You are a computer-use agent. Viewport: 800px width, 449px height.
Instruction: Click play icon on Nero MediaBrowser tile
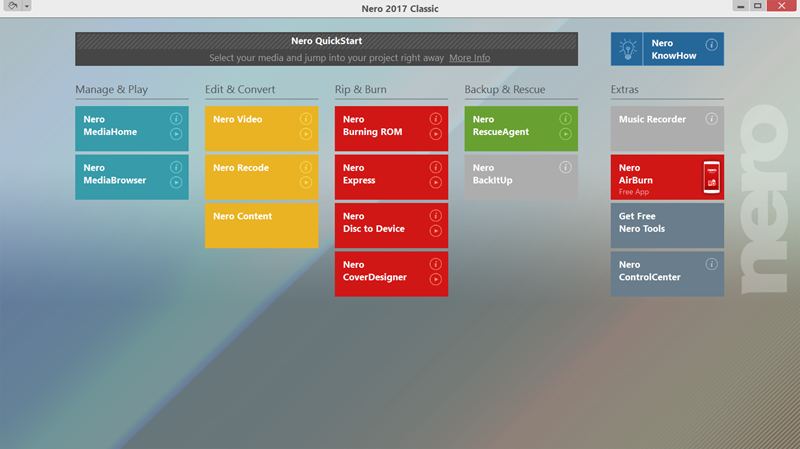coord(176,182)
